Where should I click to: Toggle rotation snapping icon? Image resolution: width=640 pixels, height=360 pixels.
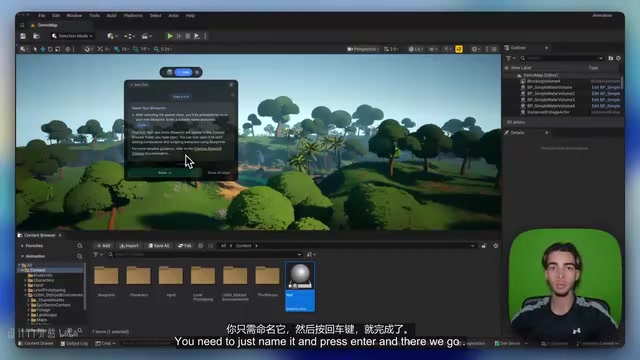click(x=136, y=49)
